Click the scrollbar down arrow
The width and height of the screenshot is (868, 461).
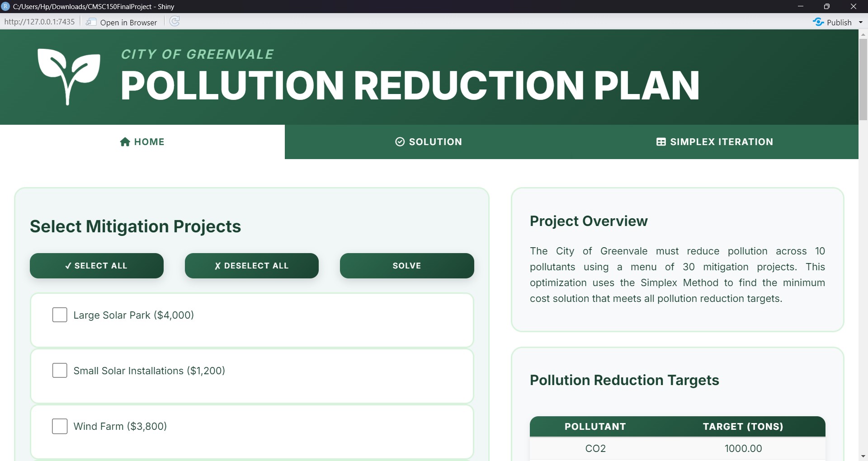coord(863,456)
